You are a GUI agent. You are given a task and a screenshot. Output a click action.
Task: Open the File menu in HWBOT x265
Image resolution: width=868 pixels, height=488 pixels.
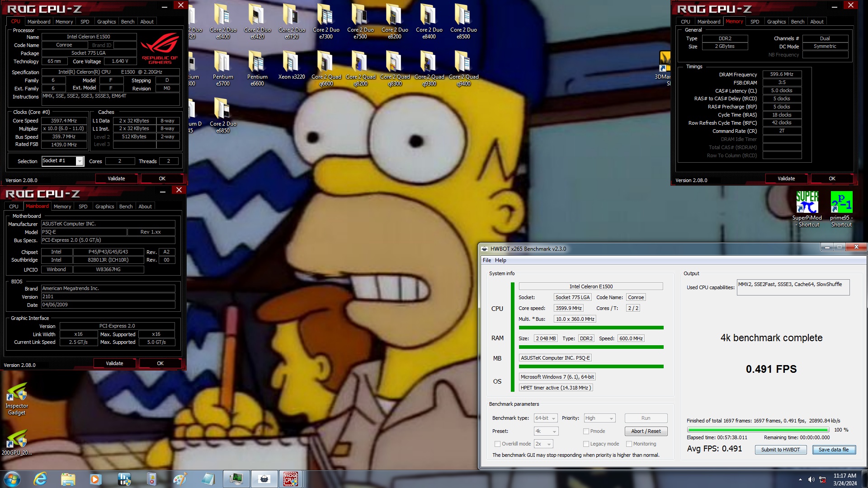coord(487,260)
